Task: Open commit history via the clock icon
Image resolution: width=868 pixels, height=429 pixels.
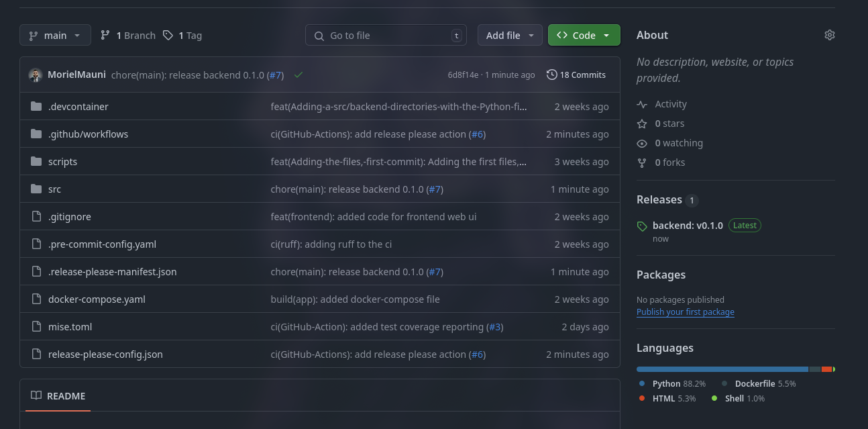Action: coord(551,75)
